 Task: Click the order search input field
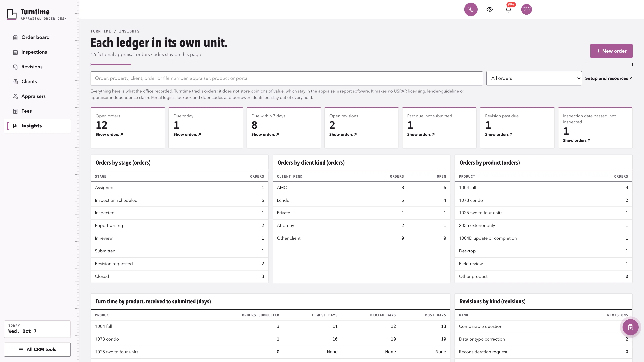(286, 78)
